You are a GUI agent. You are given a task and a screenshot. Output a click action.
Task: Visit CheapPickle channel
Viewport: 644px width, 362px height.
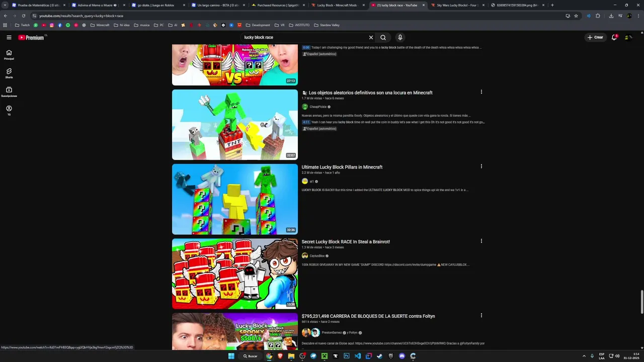coord(318,107)
